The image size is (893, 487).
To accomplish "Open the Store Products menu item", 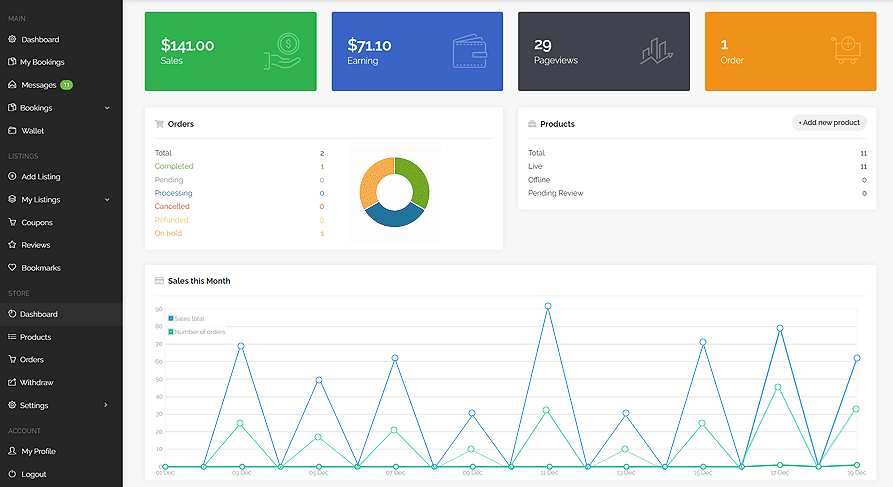I will tap(35, 337).
